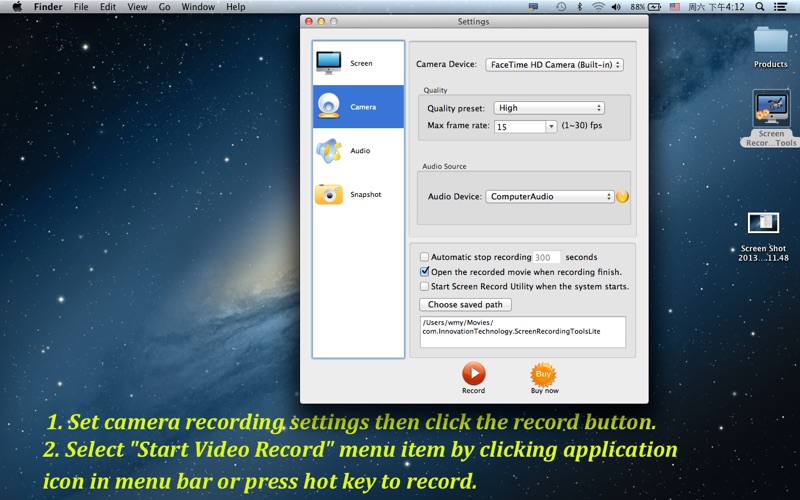Screen dimensions: 800x500
Task: Click the US flag input source icon
Action: pos(674,7)
